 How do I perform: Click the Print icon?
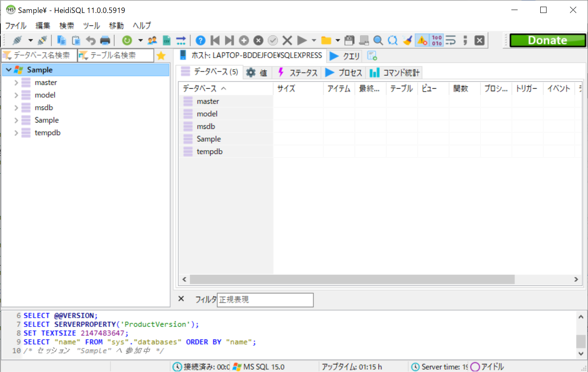point(105,40)
